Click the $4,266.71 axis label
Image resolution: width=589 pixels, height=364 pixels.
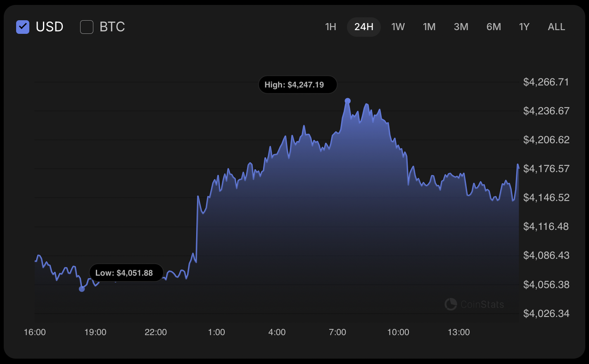tap(546, 82)
